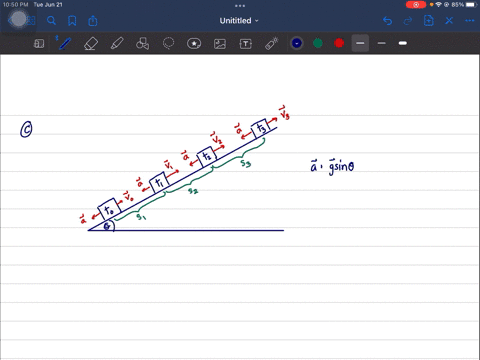The image size is (480, 360).
Task: Undo the last stroke
Action: pyautogui.click(x=387, y=21)
